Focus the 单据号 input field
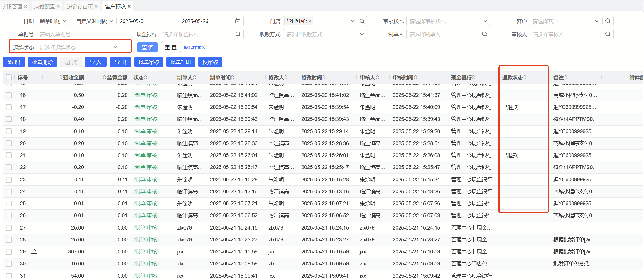This screenshot has width=644, height=278. (x=78, y=34)
